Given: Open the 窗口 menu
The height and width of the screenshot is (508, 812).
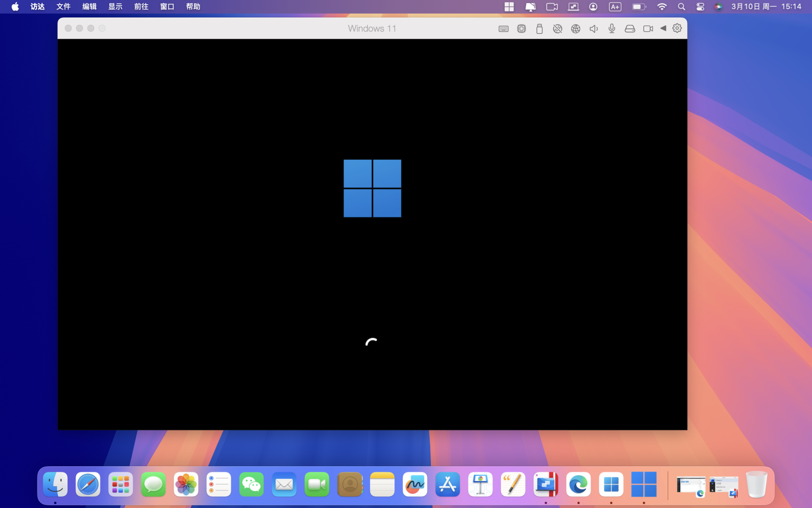Looking at the screenshot, I should (x=167, y=6).
